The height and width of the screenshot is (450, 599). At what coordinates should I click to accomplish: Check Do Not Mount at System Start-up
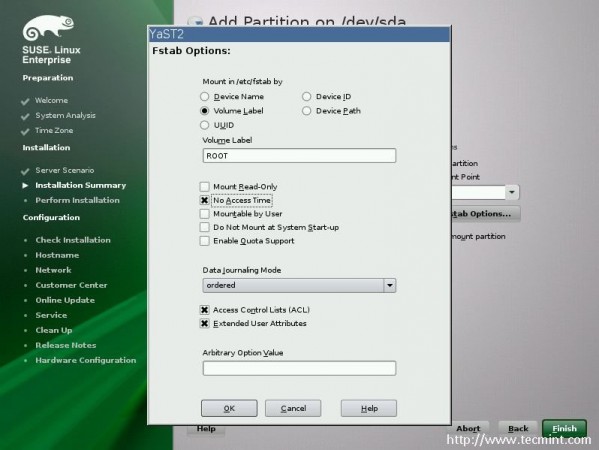(x=205, y=227)
